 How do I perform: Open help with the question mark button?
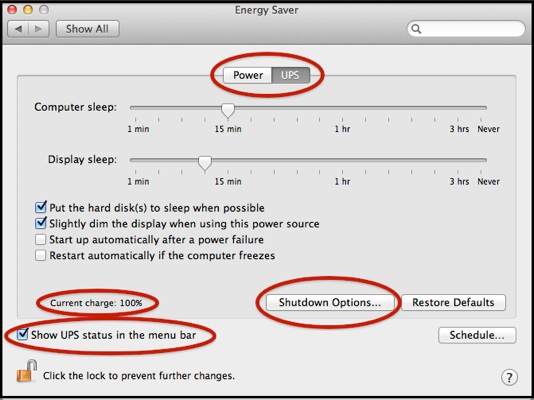(509, 377)
